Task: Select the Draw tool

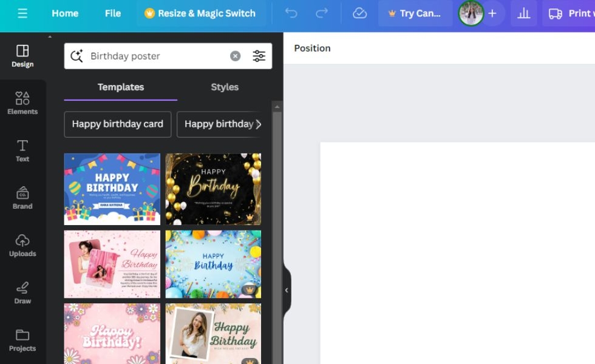Action: pos(22,292)
